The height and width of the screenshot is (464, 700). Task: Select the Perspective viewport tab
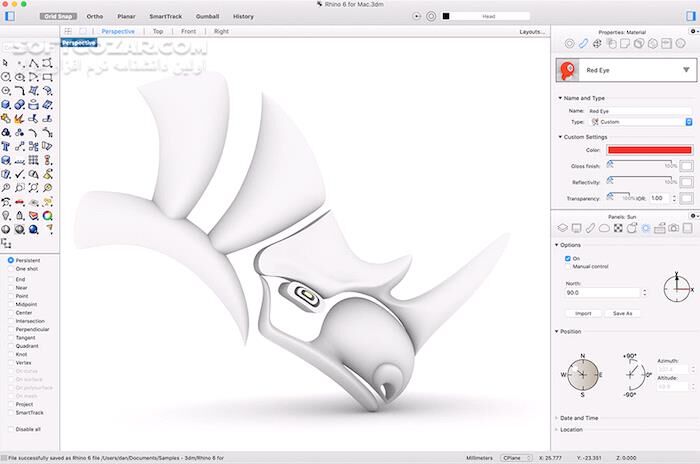tap(118, 31)
